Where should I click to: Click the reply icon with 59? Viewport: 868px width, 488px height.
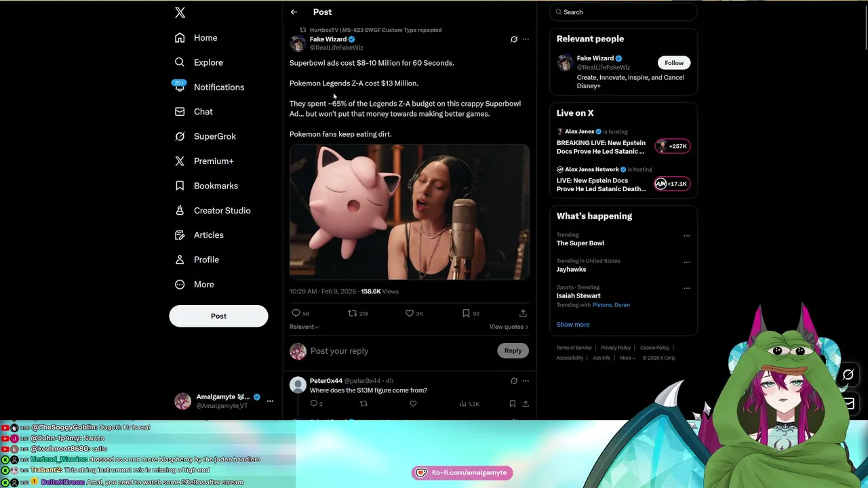(296, 313)
